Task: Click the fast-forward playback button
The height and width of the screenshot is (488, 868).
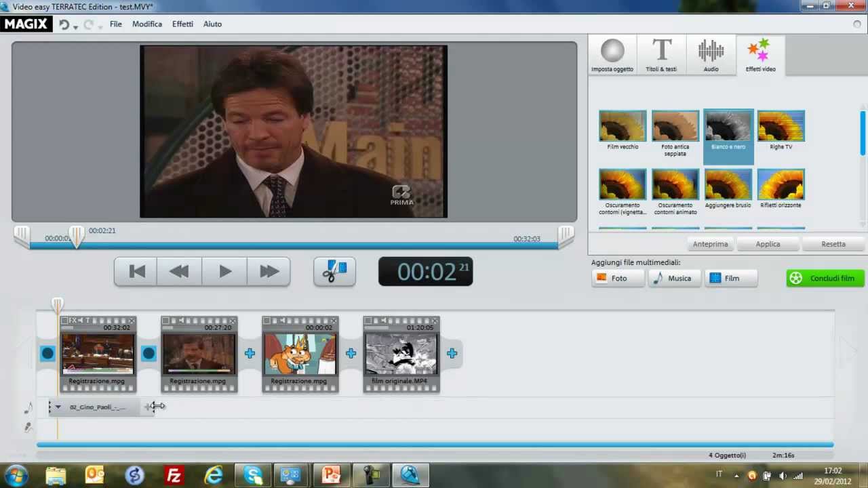Action: point(269,272)
